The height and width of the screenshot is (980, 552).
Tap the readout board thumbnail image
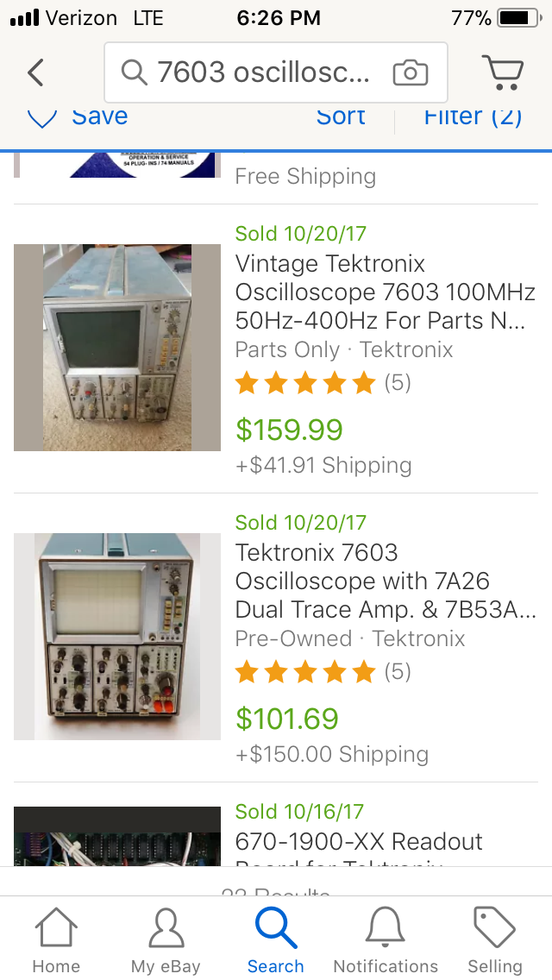117,837
